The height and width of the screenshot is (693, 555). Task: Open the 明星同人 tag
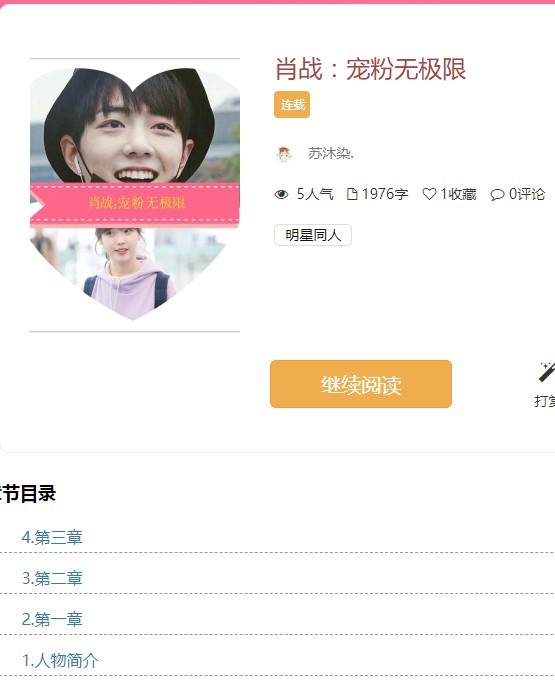[313, 235]
